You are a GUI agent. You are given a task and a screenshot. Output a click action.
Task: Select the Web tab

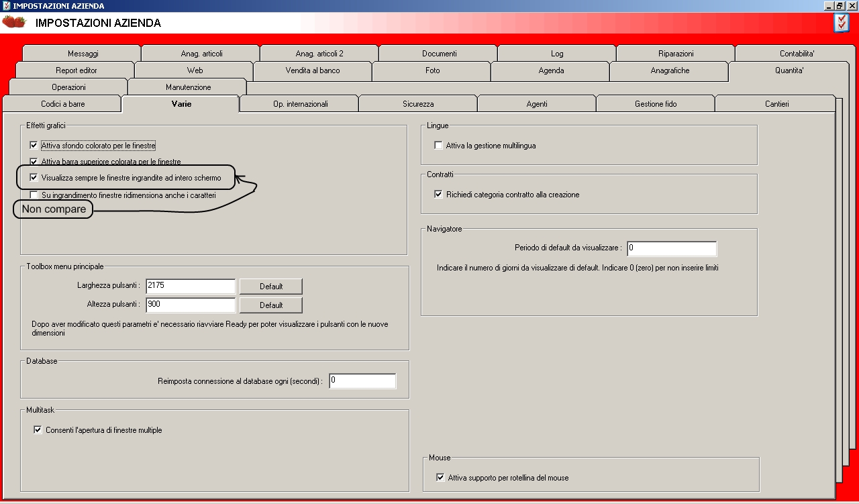point(194,70)
